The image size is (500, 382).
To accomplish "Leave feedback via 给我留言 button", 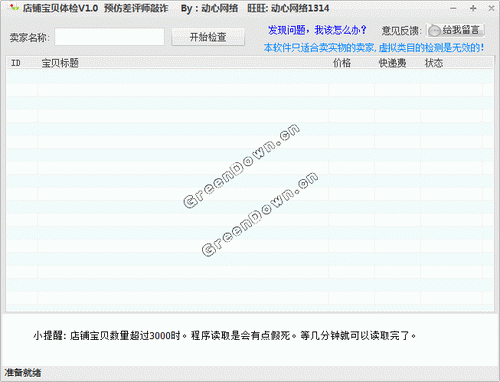I will click(x=455, y=31).
